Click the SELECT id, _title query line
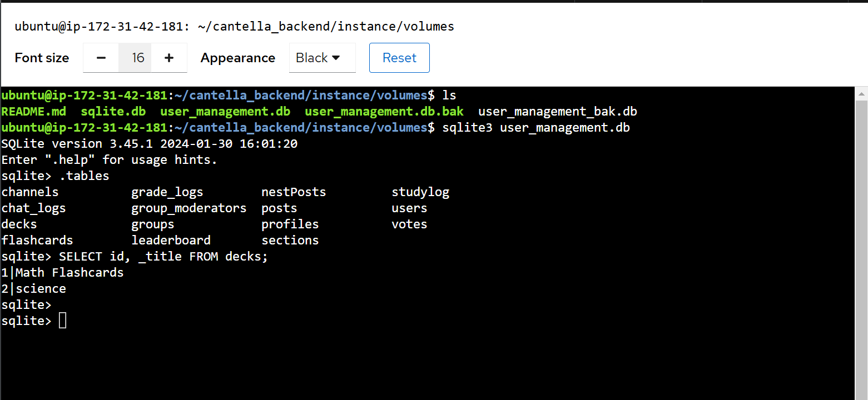 (x=135, y=256)
